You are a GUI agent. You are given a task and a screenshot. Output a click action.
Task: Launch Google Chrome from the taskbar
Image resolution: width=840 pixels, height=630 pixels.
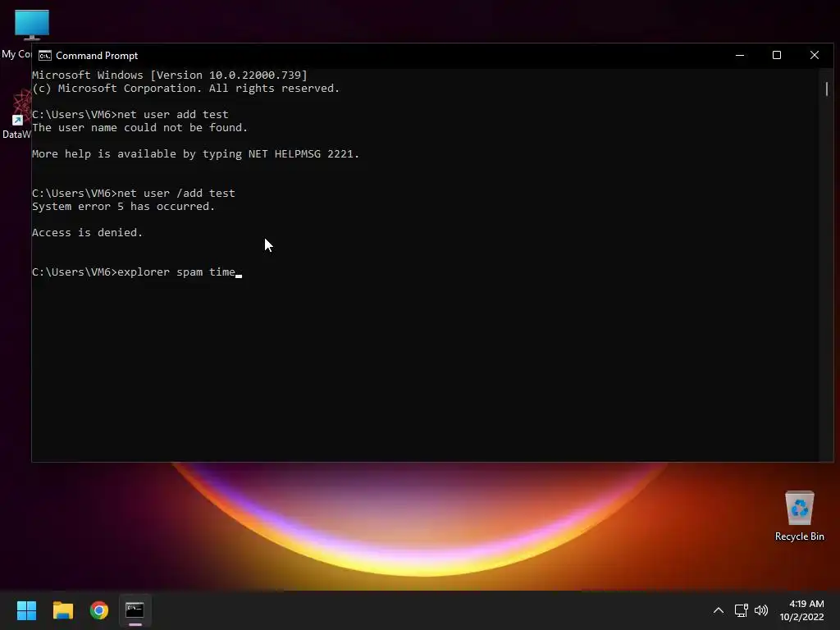tap(99, 610)
